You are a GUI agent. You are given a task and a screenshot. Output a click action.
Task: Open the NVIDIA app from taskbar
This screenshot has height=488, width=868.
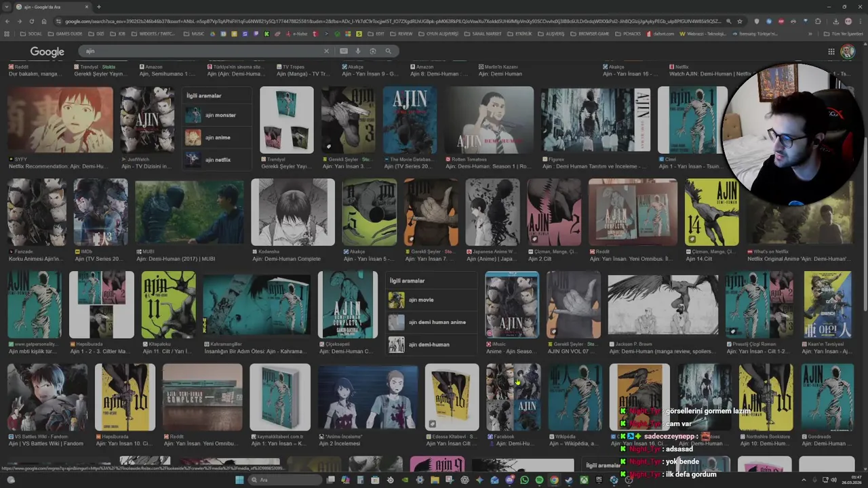click(x=405, y=480)
